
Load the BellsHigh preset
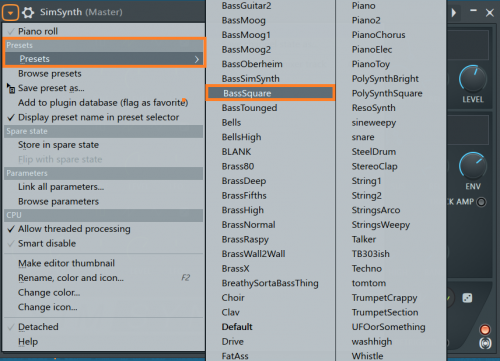pos(241,137)
